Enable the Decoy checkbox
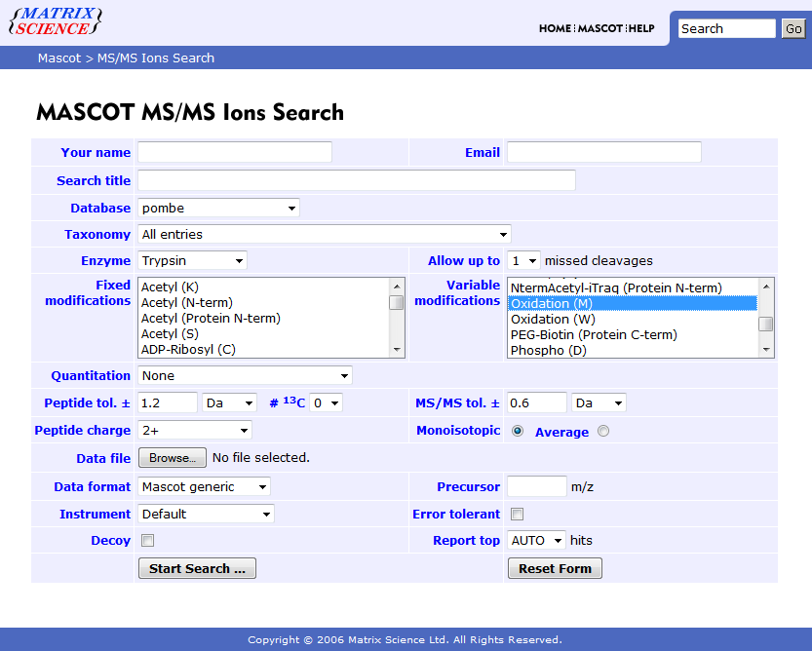The image size is (812, 651). [147, 540]
